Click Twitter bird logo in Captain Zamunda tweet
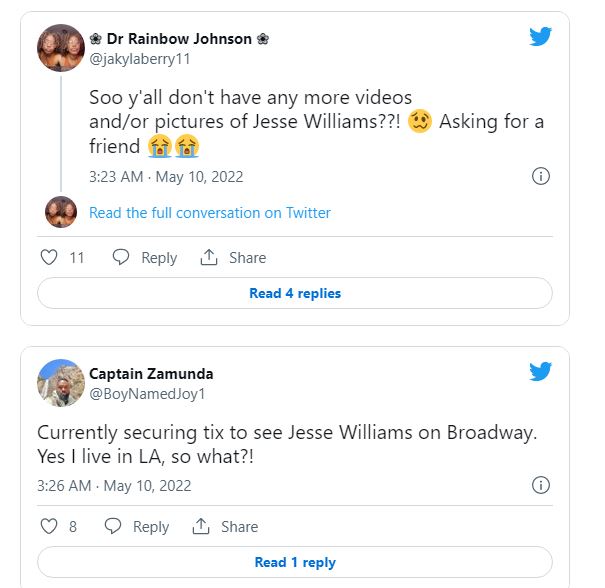This screenshot has width=605, height=588. coord(540,372)
